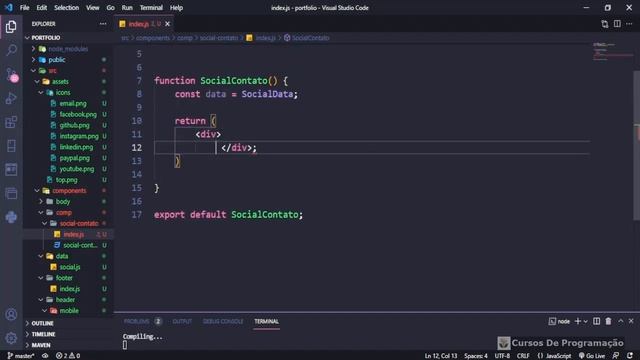This screenshot has width=640, height=360.
Task: Open the new terminal profile dropdown arrow
Action: pos(585,322)
